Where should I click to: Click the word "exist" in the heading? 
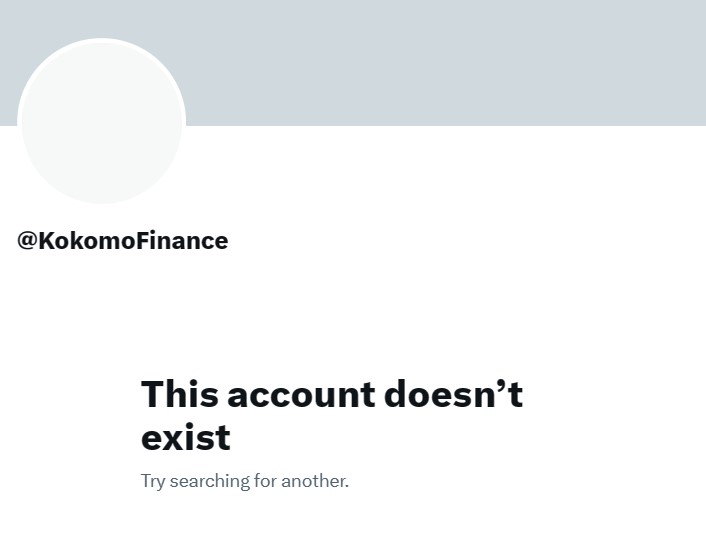pyautogui.click(x=186, y=437)
